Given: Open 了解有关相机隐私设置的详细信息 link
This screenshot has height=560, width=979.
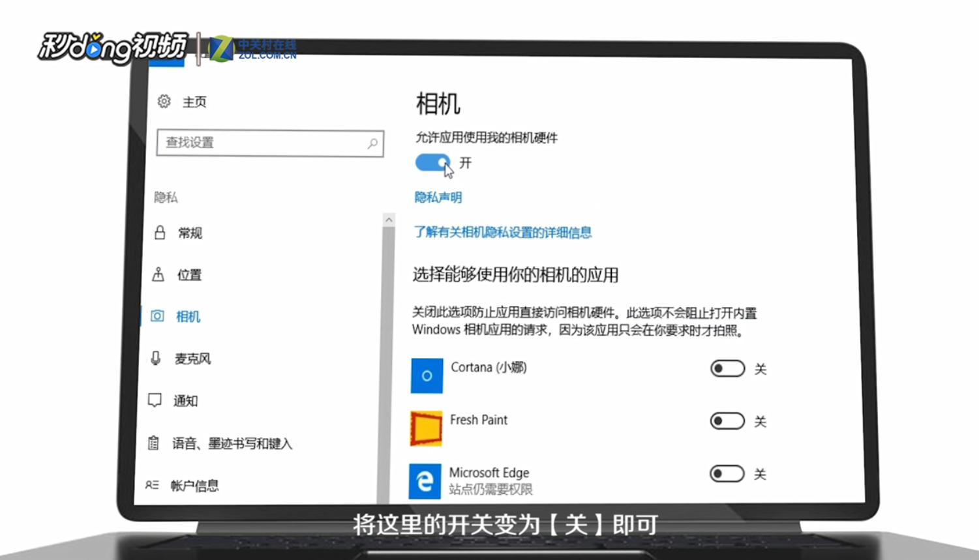Looking at the screenshot, I should click(x=503, y=232).
